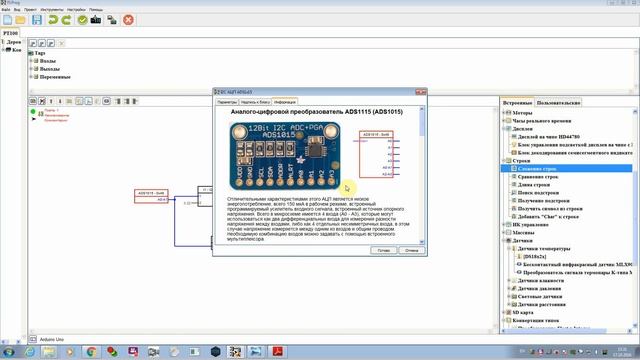Click library panel horizontal scrollbar
This screenshot has width=640, height=360.
[557, 331]
